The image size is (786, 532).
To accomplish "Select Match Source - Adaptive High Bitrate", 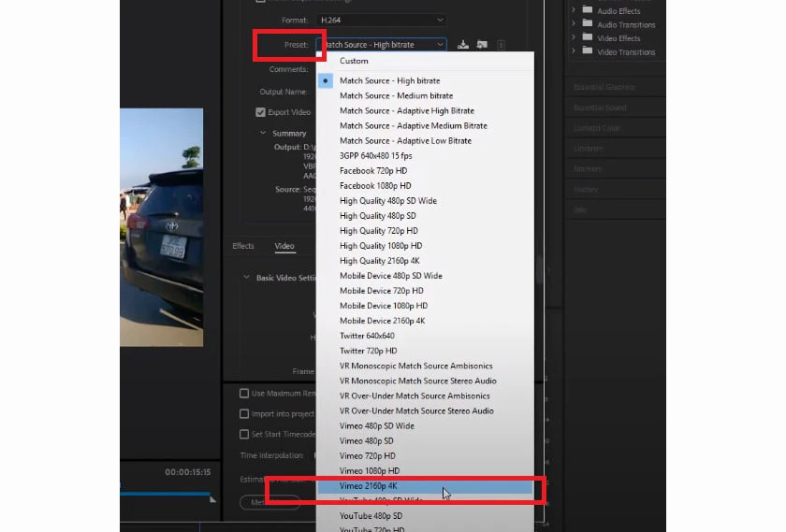I will tap(425, 110).
